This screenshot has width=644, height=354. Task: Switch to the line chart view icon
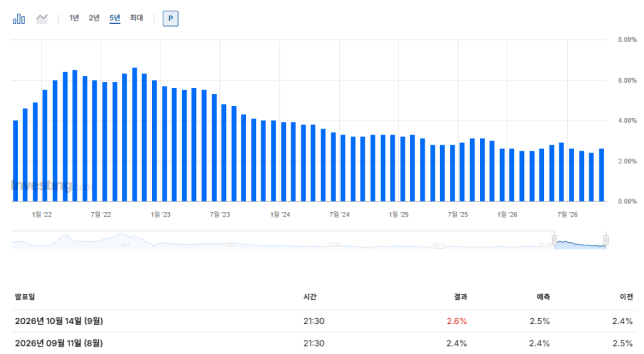(x=42, y=19)
